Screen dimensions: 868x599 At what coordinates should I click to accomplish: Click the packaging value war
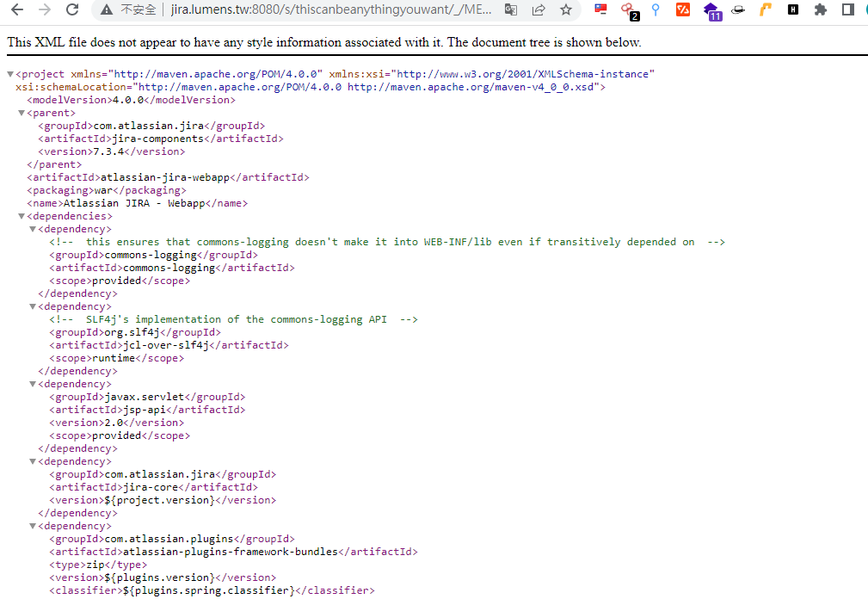pos(103,190)
